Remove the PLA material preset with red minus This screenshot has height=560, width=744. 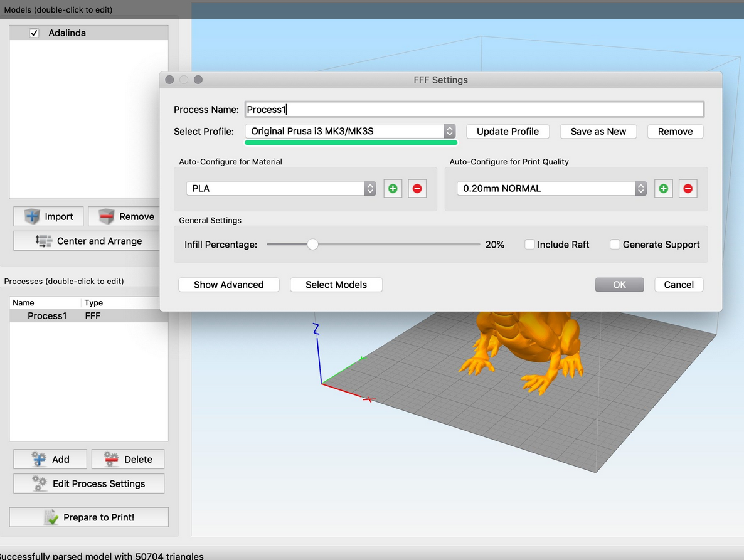417,189
